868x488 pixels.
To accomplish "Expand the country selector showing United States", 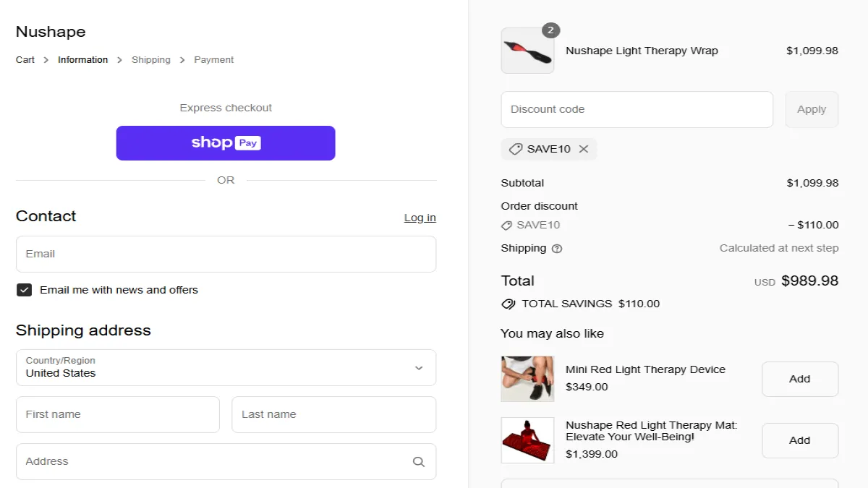I will pyautogui.click(x=226, y=367).
